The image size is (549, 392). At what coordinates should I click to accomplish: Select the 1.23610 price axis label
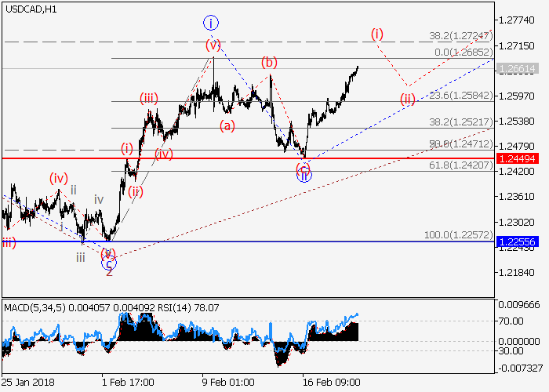click(516, 197)
